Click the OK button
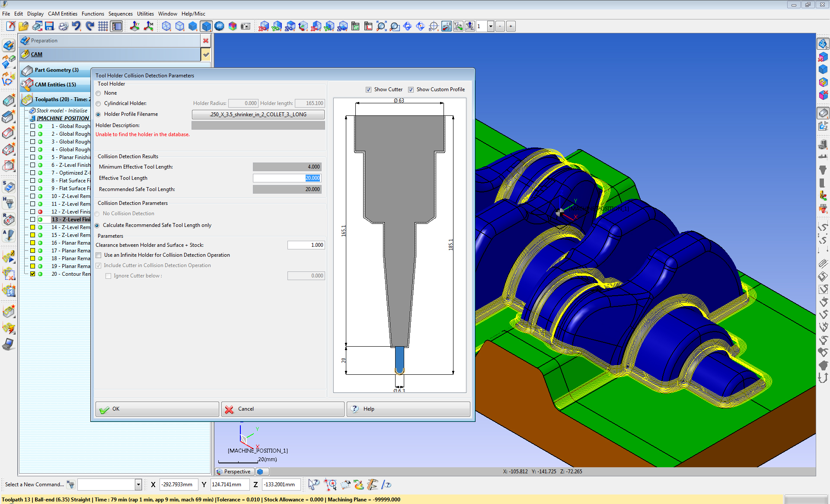This screenshot has width=830, height=504. click(157, 409)
